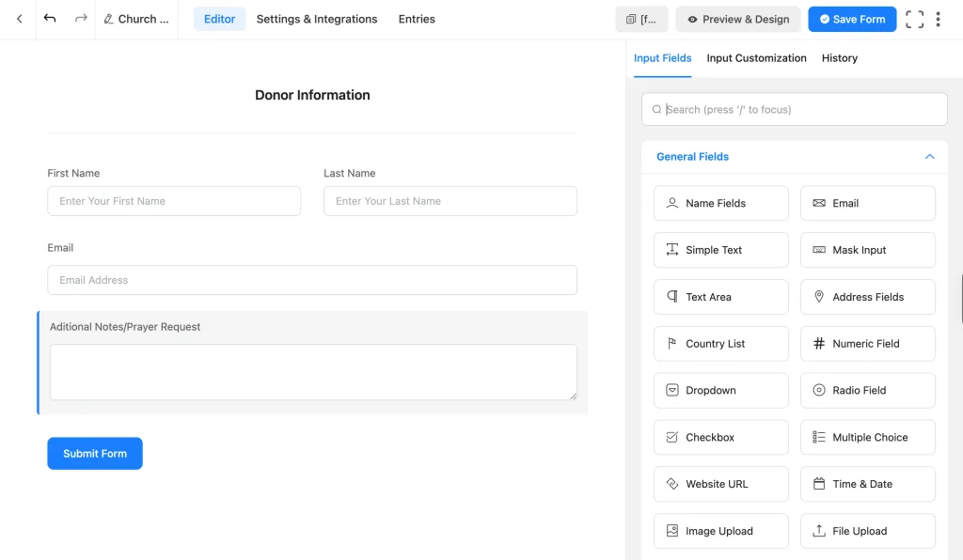Image resolution: width=963 pixels, height=560 pixels.
Task: Add a File Upload field
Action: 868,531
